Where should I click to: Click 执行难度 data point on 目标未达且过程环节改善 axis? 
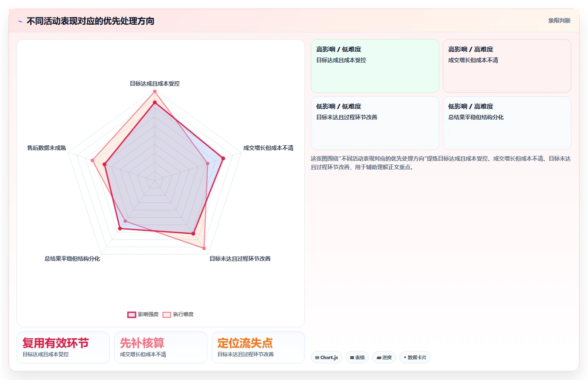(204, 248)
